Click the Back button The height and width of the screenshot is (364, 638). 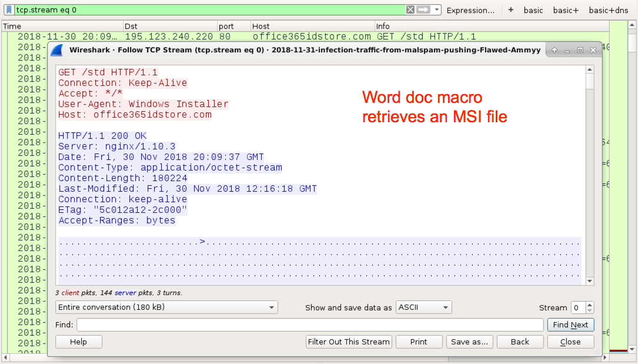(520, 342)
